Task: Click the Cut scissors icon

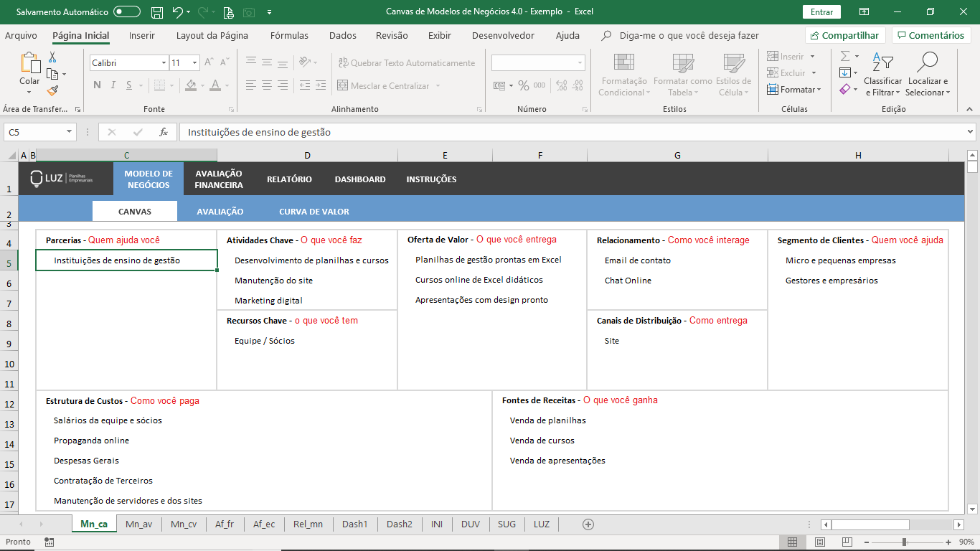Action: click(52, 57)
